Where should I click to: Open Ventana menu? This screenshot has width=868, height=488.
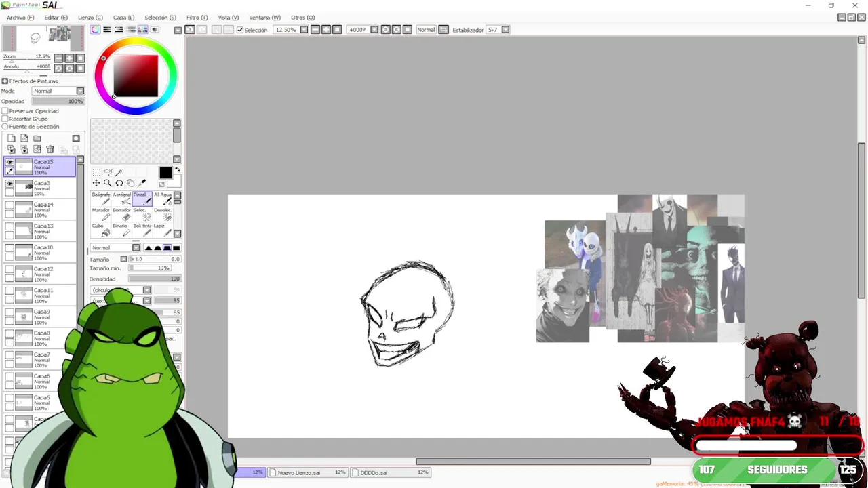[x=264, y=18]
